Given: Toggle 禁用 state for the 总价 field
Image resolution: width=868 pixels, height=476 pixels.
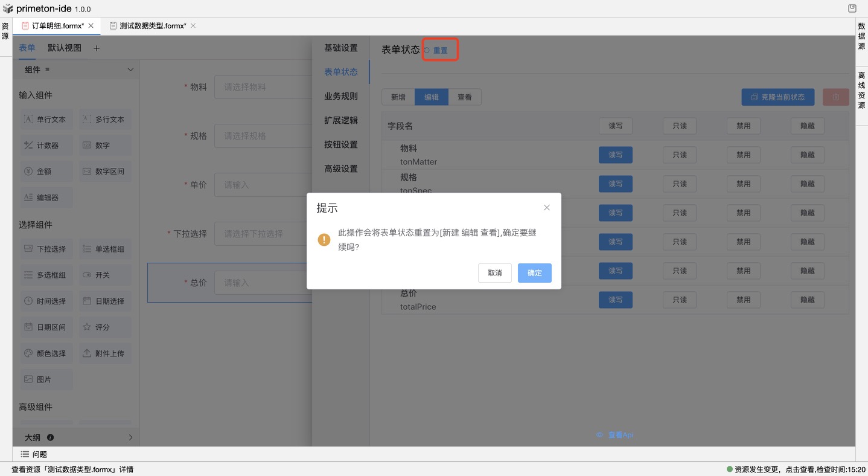Looking at the screenshot, I should pyautogui.click(x=743, y=300).
